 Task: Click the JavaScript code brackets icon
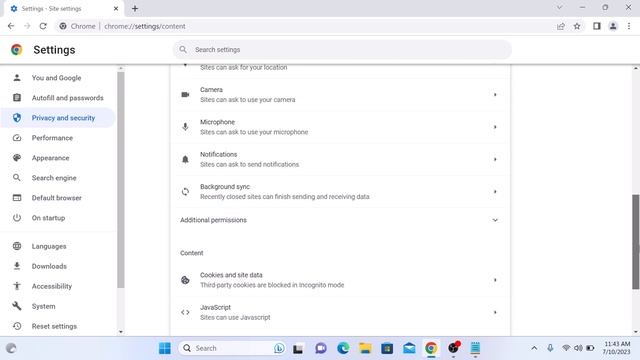185,312
